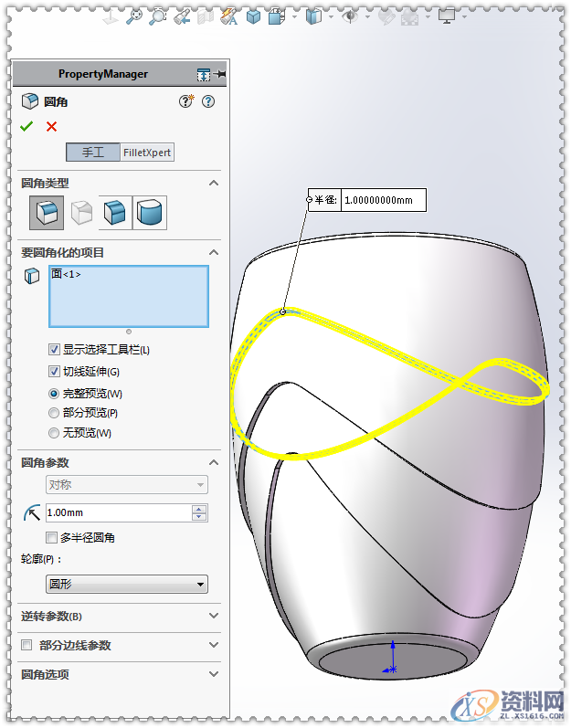Open fillet Help question icon
The height and width of the screenshot is (728, 571).
(208, 101)
